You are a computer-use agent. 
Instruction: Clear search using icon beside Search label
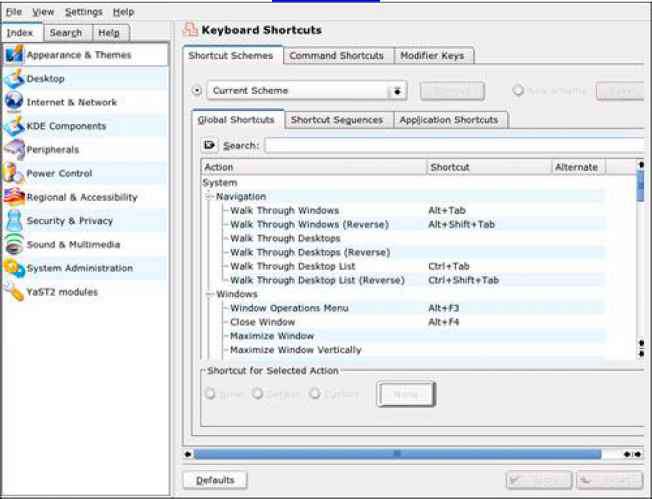(x=211, y=146)
